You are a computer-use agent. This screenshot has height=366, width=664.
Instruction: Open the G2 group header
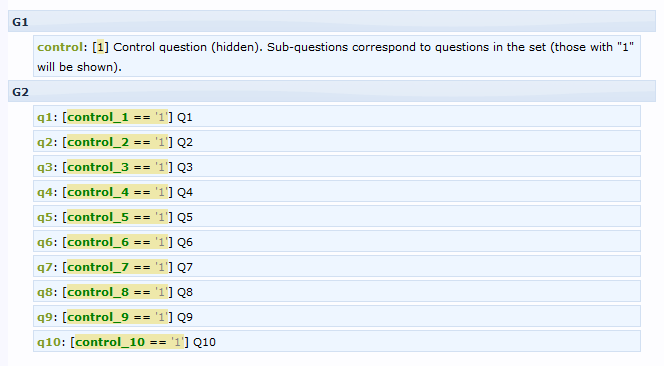click(x=332, y=92)
